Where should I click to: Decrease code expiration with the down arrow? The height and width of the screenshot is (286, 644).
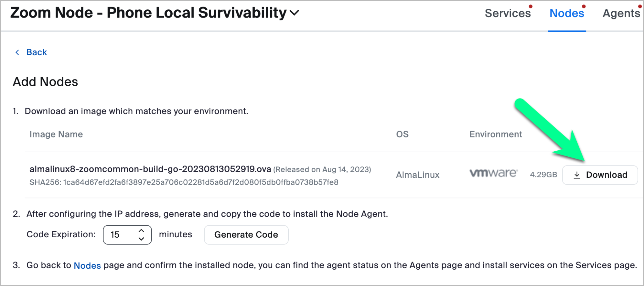pos(142,239)
